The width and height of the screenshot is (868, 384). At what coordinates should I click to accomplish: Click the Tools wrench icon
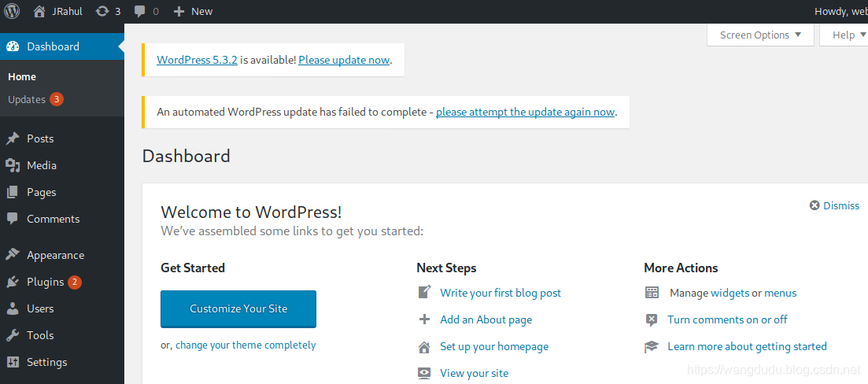pos(12,335)
